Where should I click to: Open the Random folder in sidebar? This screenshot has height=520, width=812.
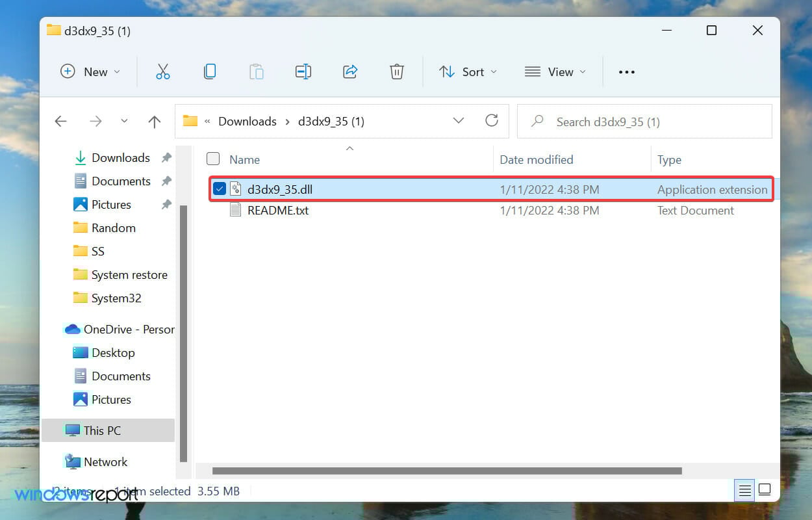click(114, 228)
